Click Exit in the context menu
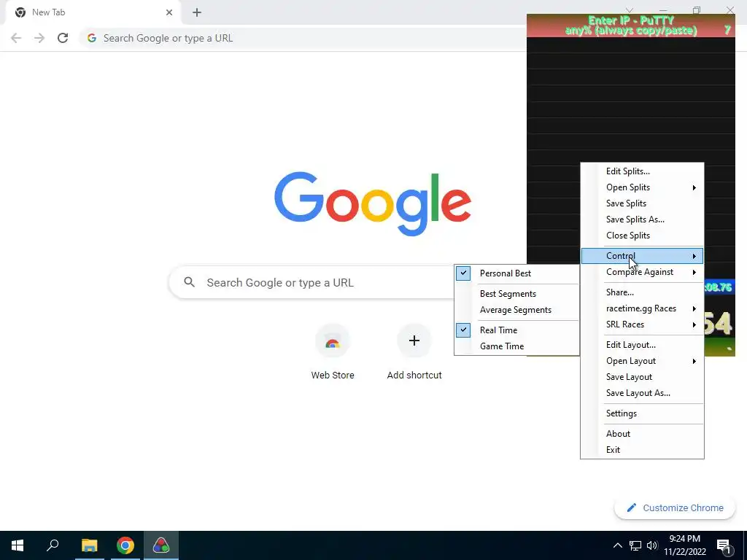Screen dimensions: 747x560 pos(642,450)
